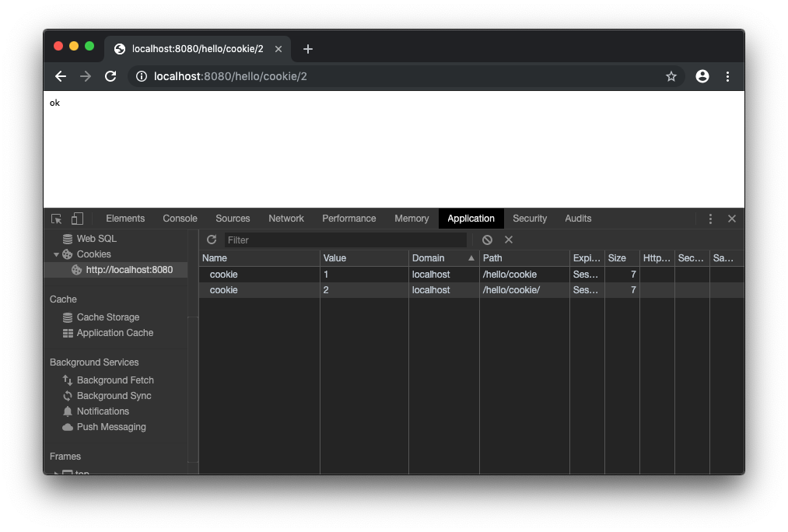Click the cookie value 1 cell

[364, 275]
